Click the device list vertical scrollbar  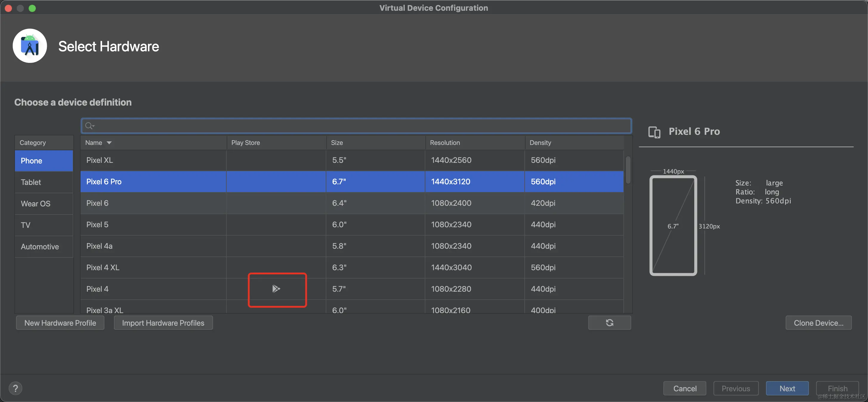pyautogui.click(x=628, y=170)
